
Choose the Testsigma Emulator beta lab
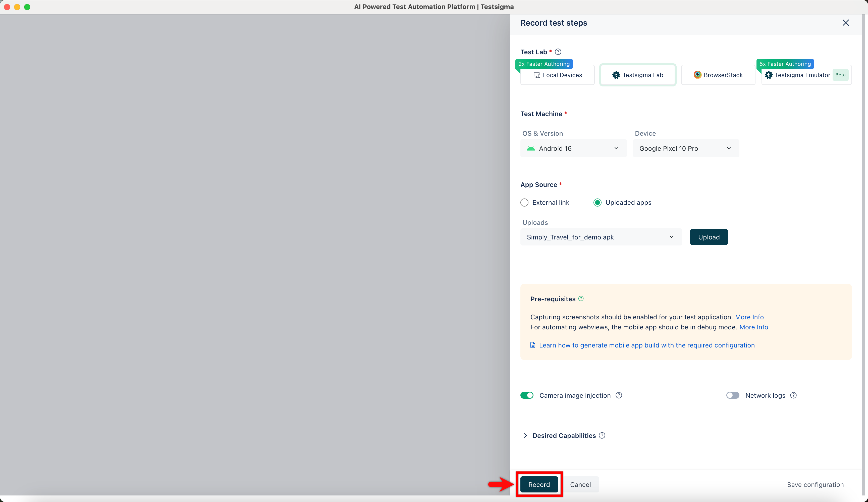pos(806,75)
